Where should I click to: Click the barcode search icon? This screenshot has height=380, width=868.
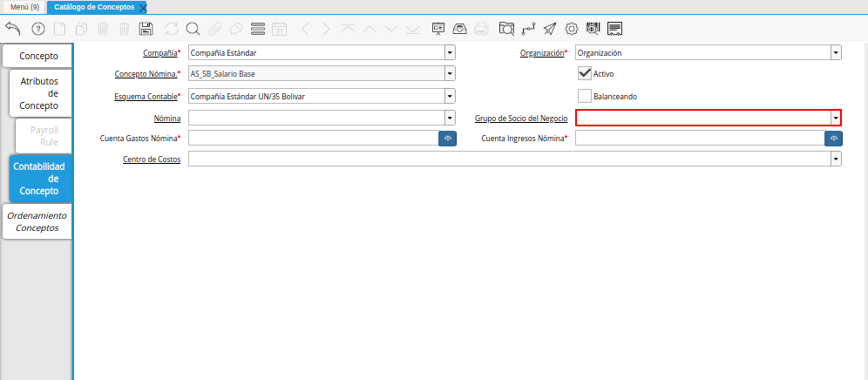593,29
